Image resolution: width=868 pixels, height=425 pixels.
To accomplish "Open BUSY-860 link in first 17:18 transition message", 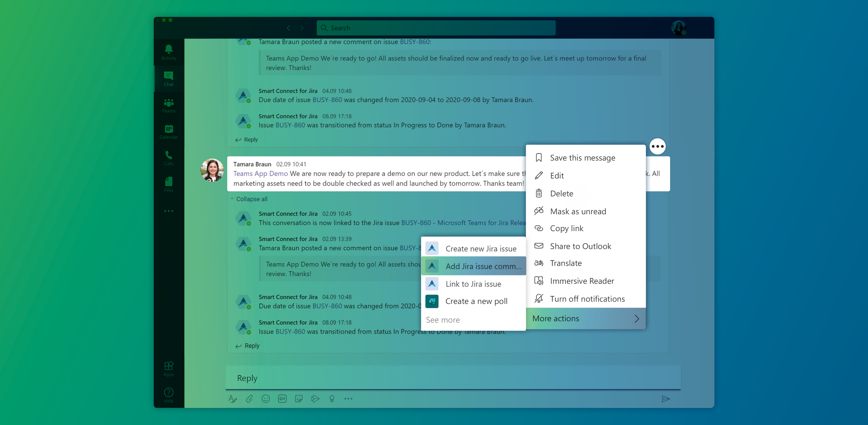I will [x=290, y=125].
